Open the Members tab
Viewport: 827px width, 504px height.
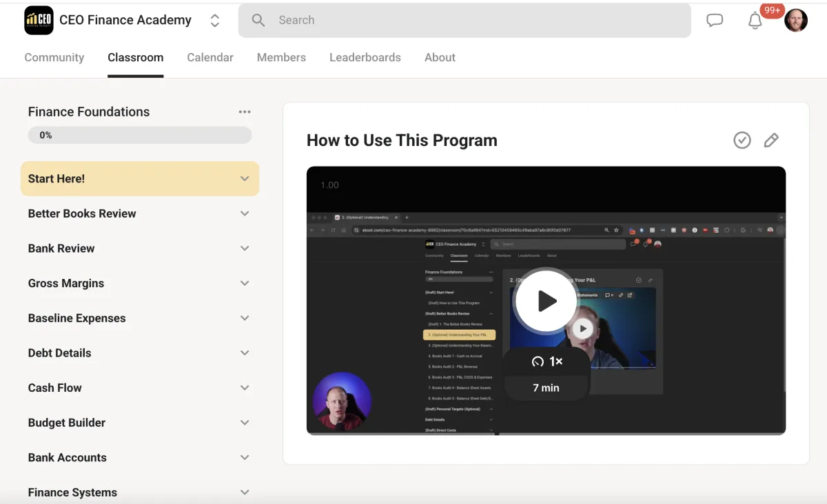[x=281, y=58]
